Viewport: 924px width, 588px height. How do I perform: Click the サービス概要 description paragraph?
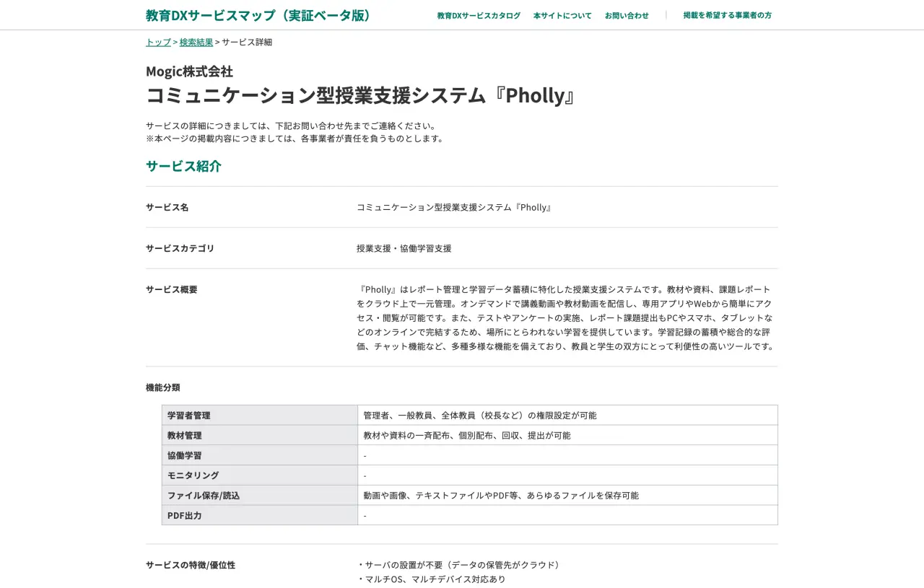click(x=567, y=317)
